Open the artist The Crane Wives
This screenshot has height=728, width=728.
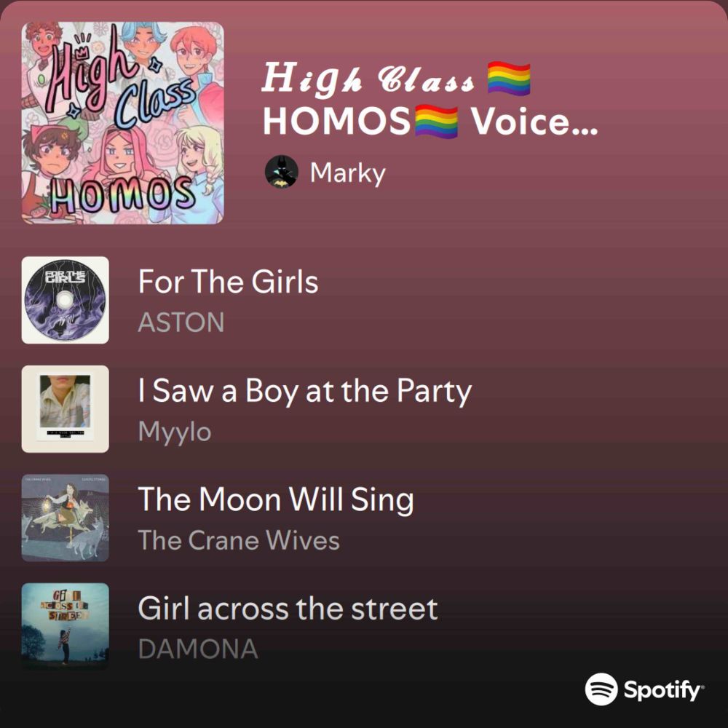pyautogui.click(x=239, y=540)
